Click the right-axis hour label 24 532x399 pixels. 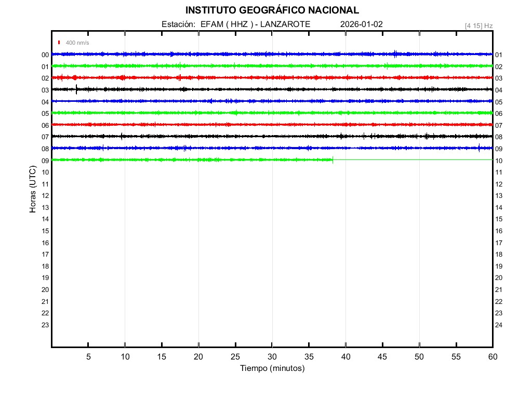coord(499,325)
